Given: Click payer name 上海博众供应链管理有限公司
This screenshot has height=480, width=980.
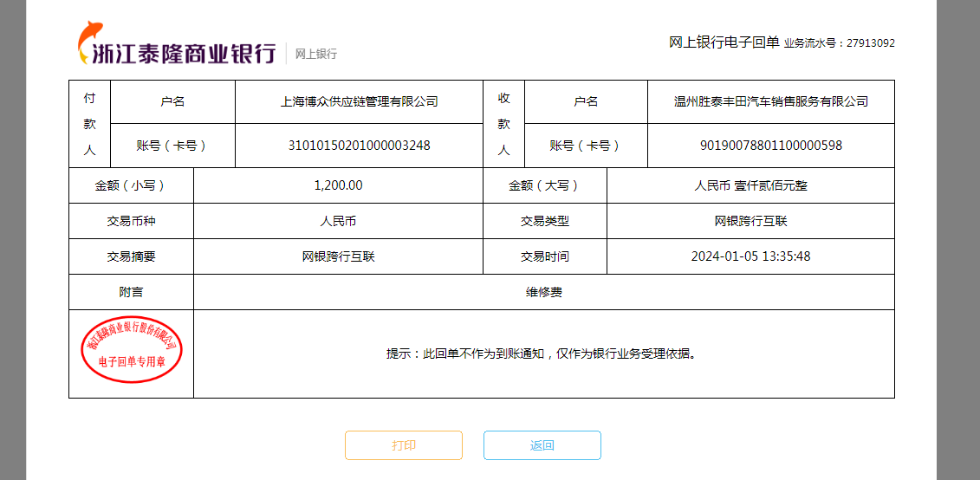Looking at the screenshot, I should coord(359,101).
